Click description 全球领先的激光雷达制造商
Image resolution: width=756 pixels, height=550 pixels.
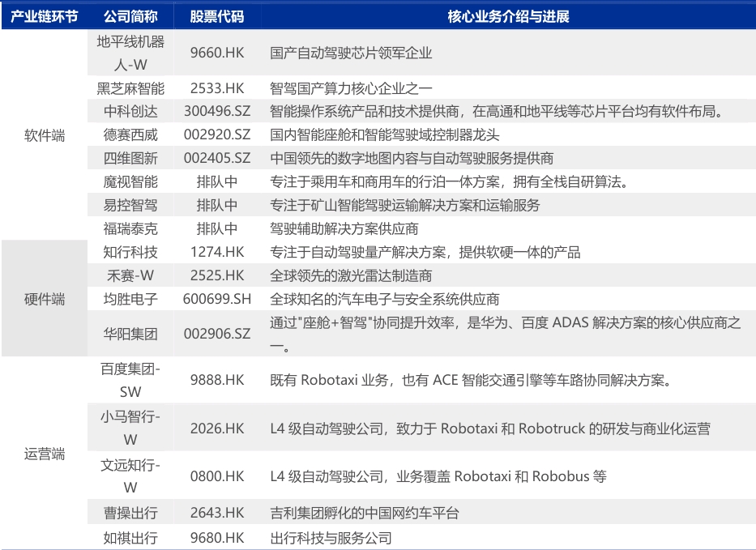click(351, 275)
